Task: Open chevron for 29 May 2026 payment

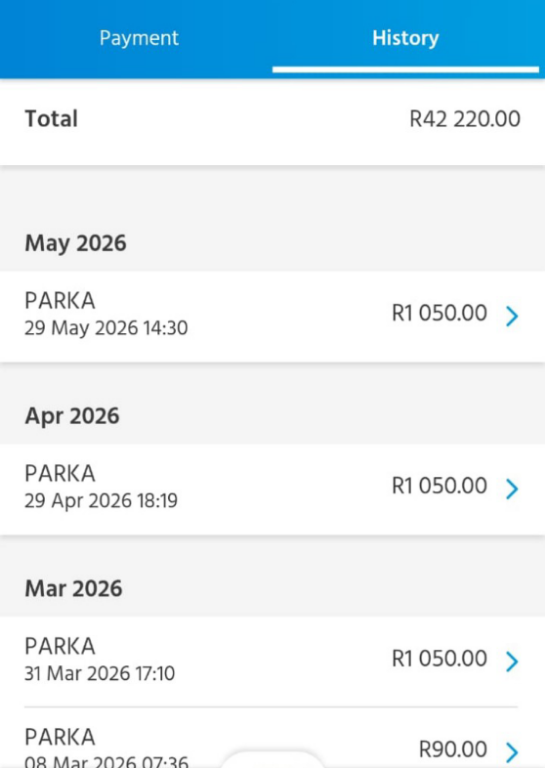Action: pos(512,316)
